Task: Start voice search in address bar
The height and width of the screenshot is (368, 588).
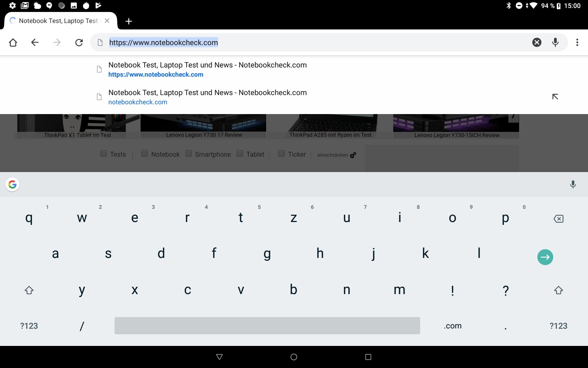Action: pyautogui.click(x=555, y=42)
